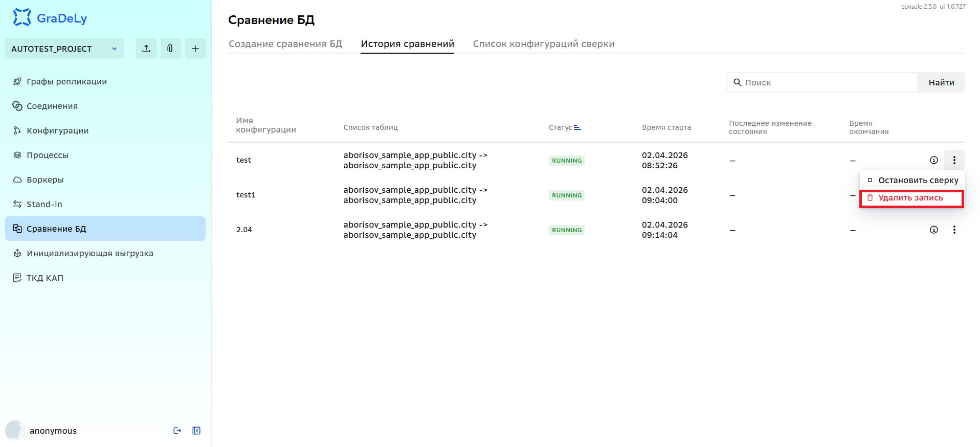The image size is (980, 447).
Task: Click the GraDeLy logo
Action: click(50, 18)
